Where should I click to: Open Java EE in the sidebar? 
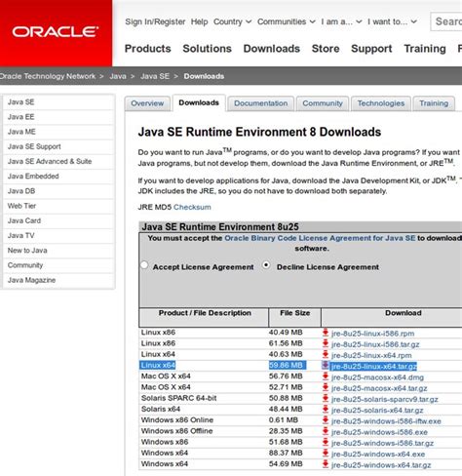click(58, 117)
